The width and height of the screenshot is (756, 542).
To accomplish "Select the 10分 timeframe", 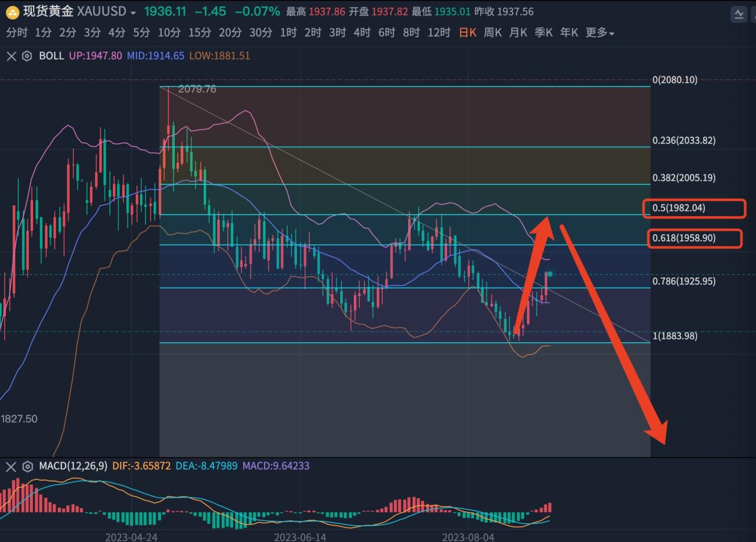I will pos(169,33).
